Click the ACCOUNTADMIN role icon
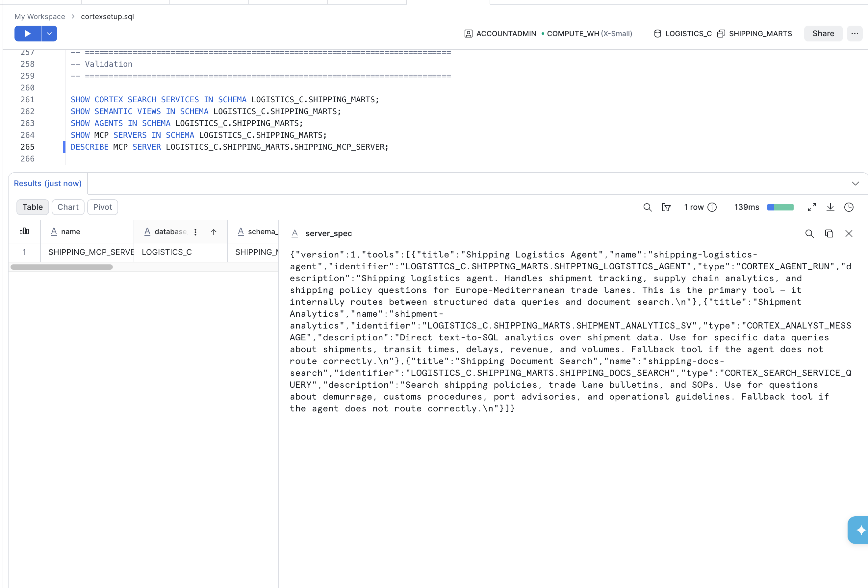The image size is (868, 588). tap(468, 34)
